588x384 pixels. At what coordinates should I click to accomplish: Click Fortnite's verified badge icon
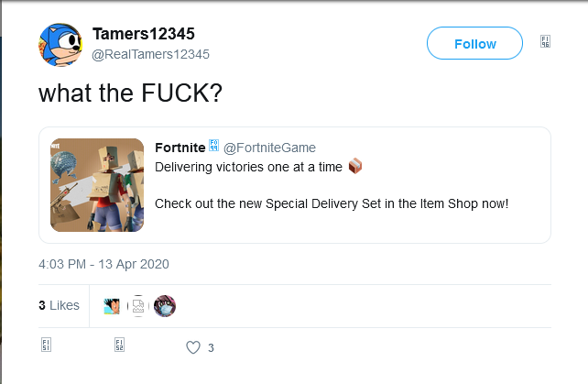click(214, 146)
